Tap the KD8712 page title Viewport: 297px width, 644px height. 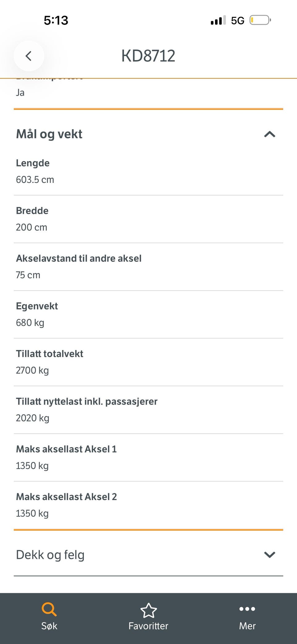point(148,56)
